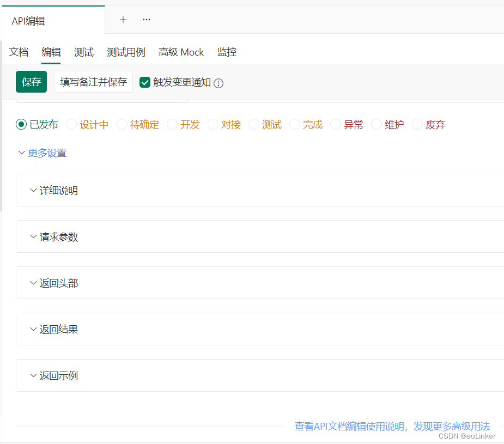This screenshot has height=444, width=504.
Task: Select the 编辑 tab
Action: (x=51, y=52)
